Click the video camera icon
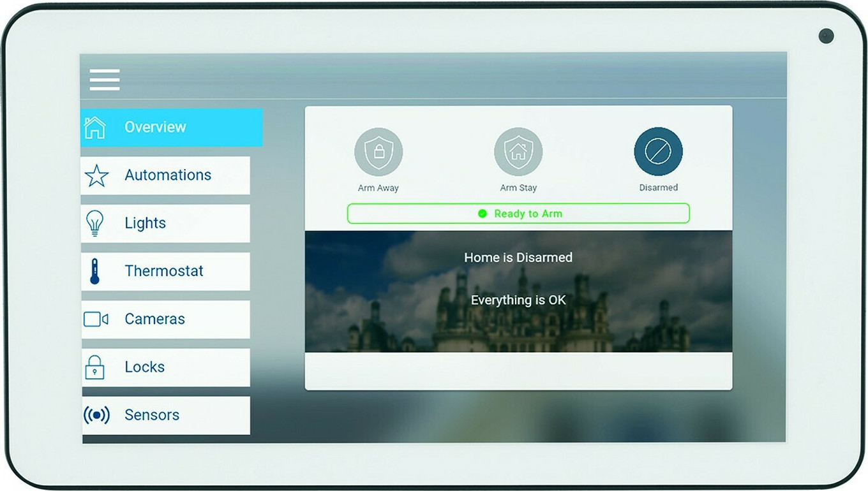 click(96, 319)
